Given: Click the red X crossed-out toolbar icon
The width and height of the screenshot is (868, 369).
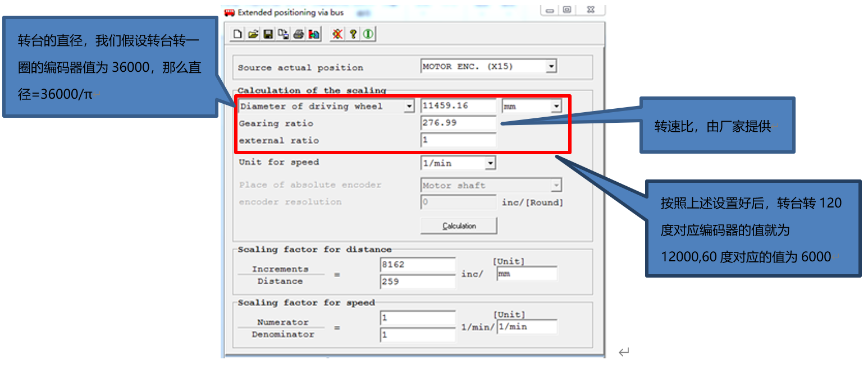Looking at the screenshot, I should pos(337,34).
